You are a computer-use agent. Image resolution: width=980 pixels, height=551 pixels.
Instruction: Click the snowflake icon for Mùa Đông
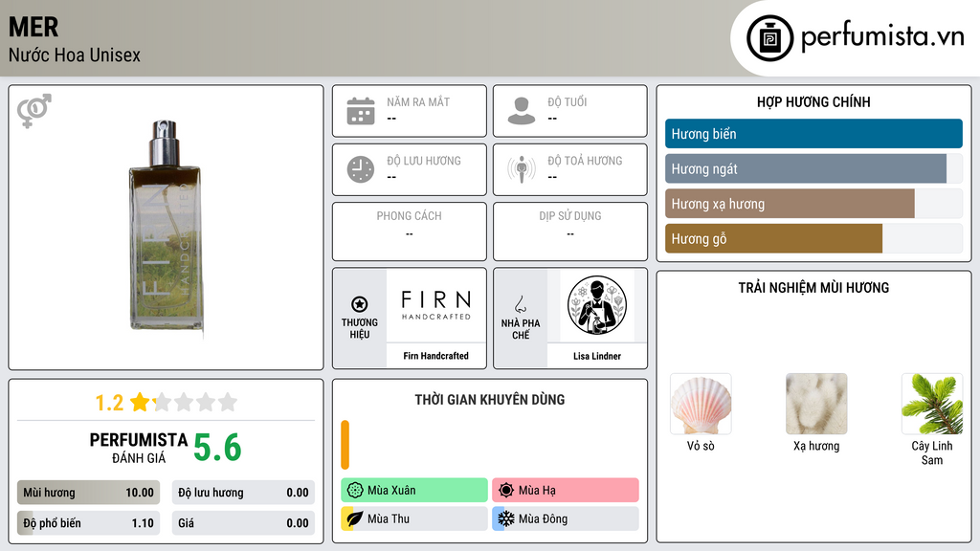pyautogui.click(x=506, y=518)
